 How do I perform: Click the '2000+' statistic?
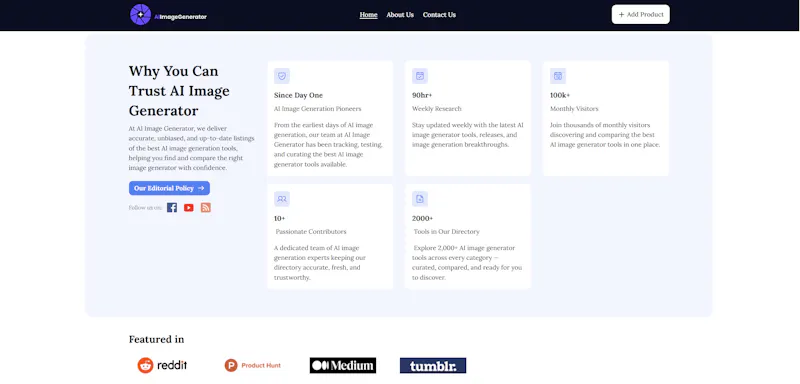click(x=422, y=218)
